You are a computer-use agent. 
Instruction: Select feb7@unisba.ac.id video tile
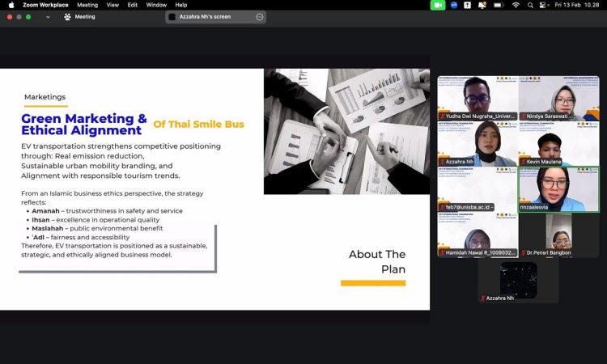click(x=478, y=189)
